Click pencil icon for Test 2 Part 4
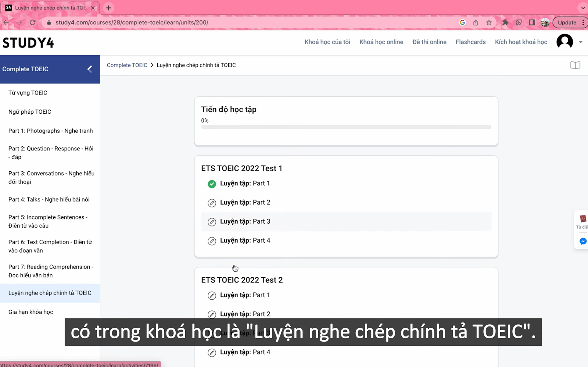The width and height of the screenshot is (588, 367). pos(212,353)
